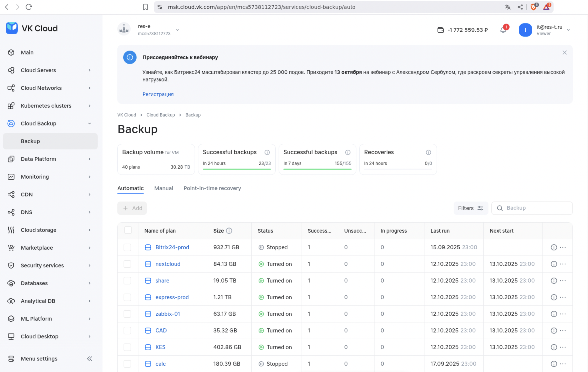Tick the select-all checkbox in table header

point(128,230)
